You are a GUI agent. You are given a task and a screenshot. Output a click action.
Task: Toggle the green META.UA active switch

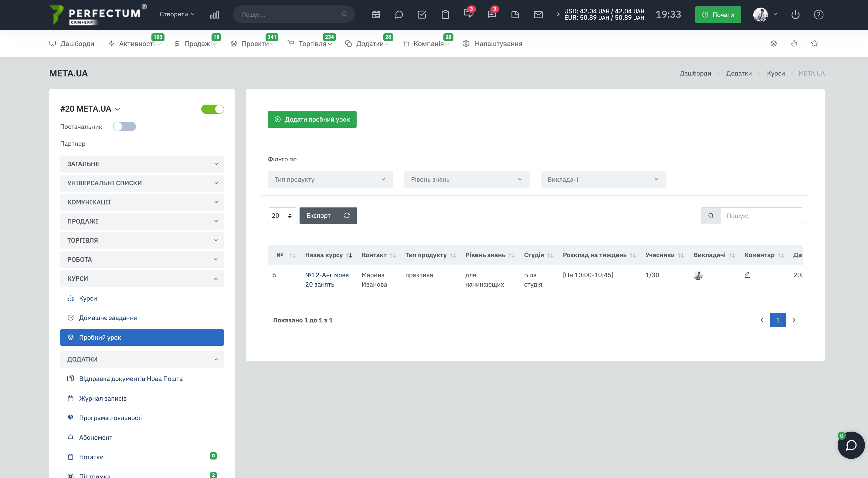click(212, 109)
